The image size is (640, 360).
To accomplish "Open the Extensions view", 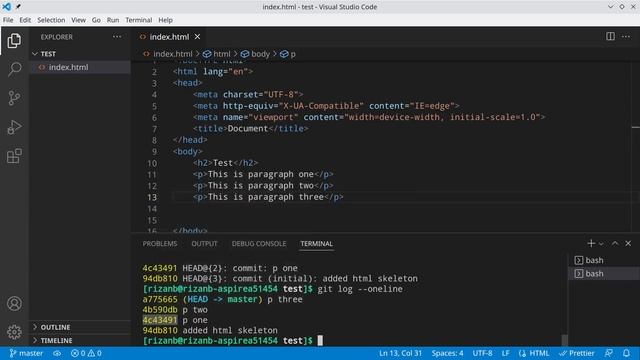I will click(14, 156).
